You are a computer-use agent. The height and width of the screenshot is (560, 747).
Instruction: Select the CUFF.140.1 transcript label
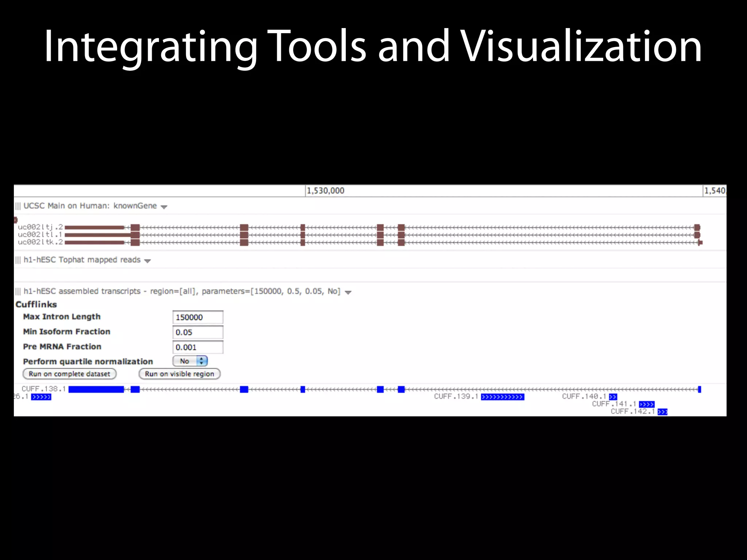pos(584,396)
